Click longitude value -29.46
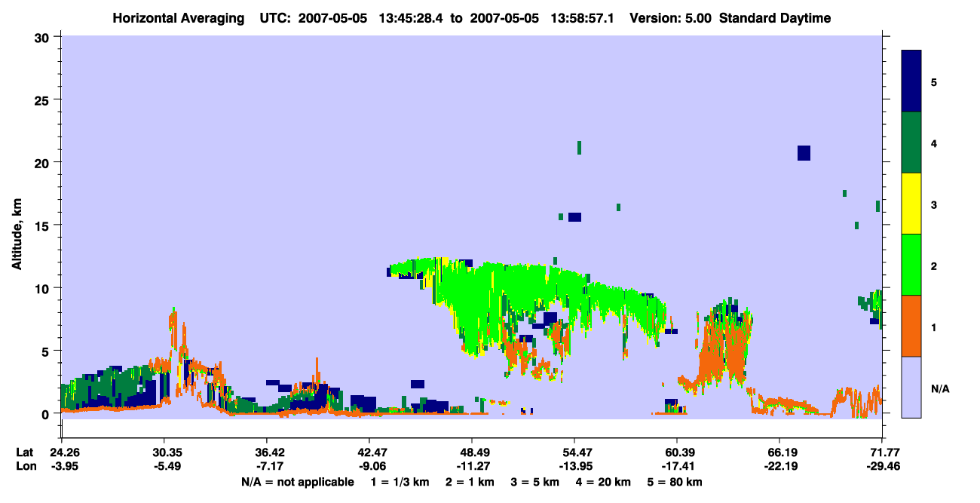The width and height of the screenshot is (980, 503). point(882,466)
